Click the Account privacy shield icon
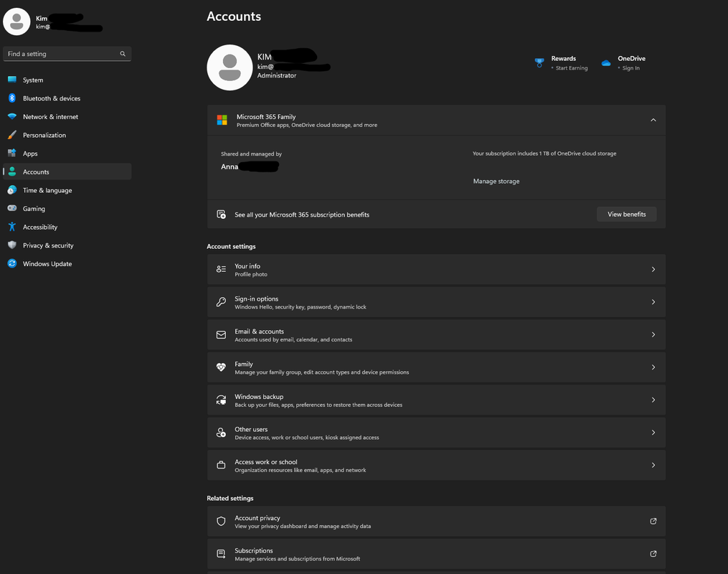The height and width of the screenshot is (574, 728). (221, 521)
